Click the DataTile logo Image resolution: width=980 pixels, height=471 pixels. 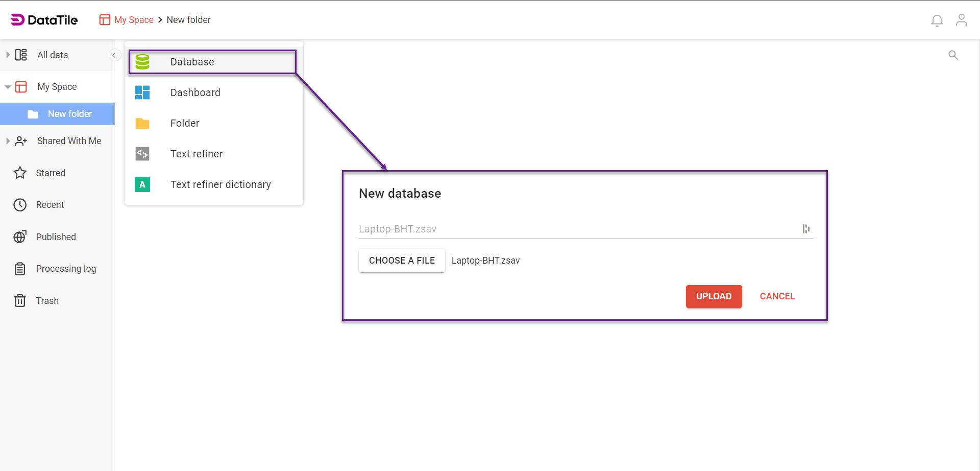(44, 19)
